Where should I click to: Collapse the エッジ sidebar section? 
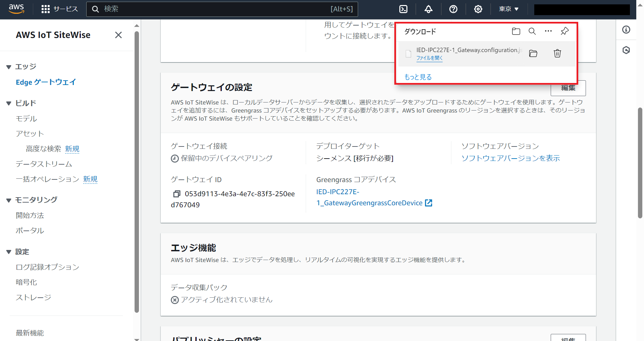9,67
